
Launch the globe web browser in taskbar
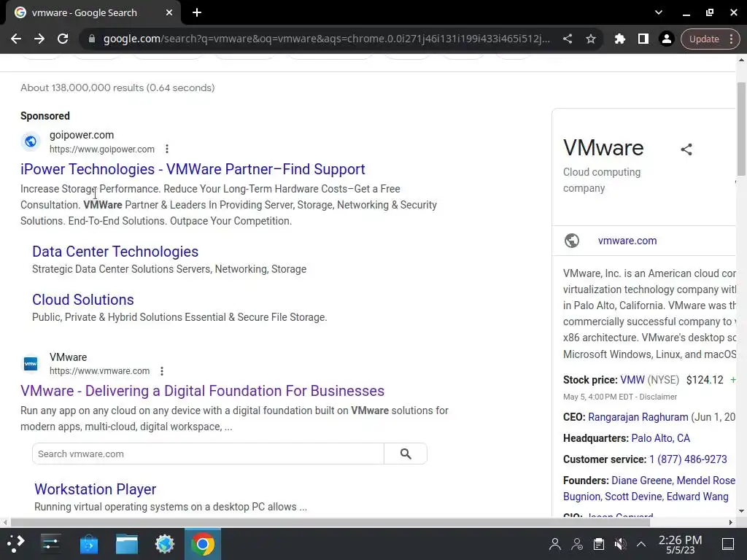pyautogui.click(x=165, y=544)
